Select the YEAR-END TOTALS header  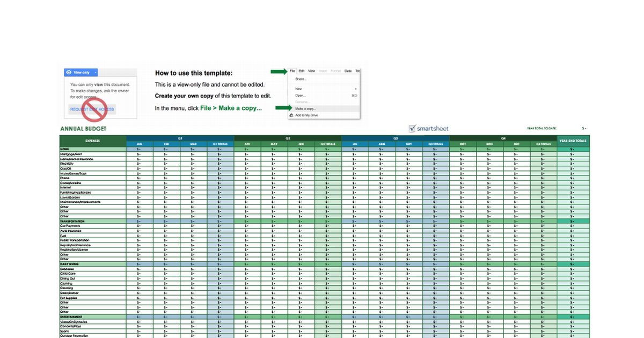click(573, 141)
